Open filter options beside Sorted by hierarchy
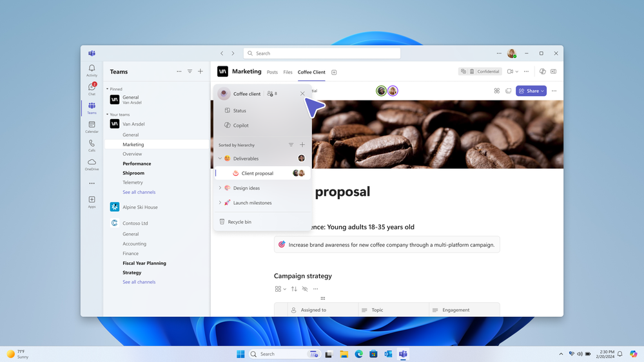644x362 pixels. tap(291, 144)
